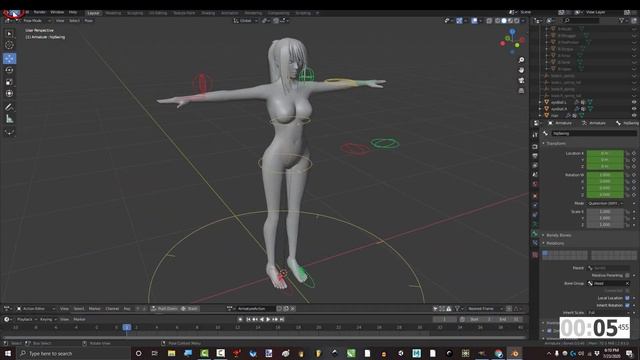640x360 pixels.
Task: Select the Select Box tool
Action: click(9, 34)
